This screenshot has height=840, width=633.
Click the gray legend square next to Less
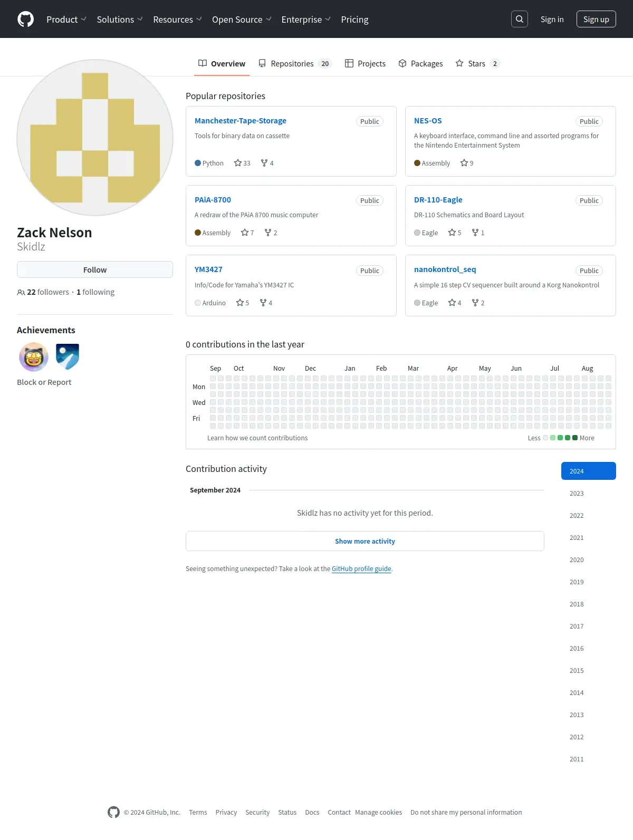coord(545,438)
